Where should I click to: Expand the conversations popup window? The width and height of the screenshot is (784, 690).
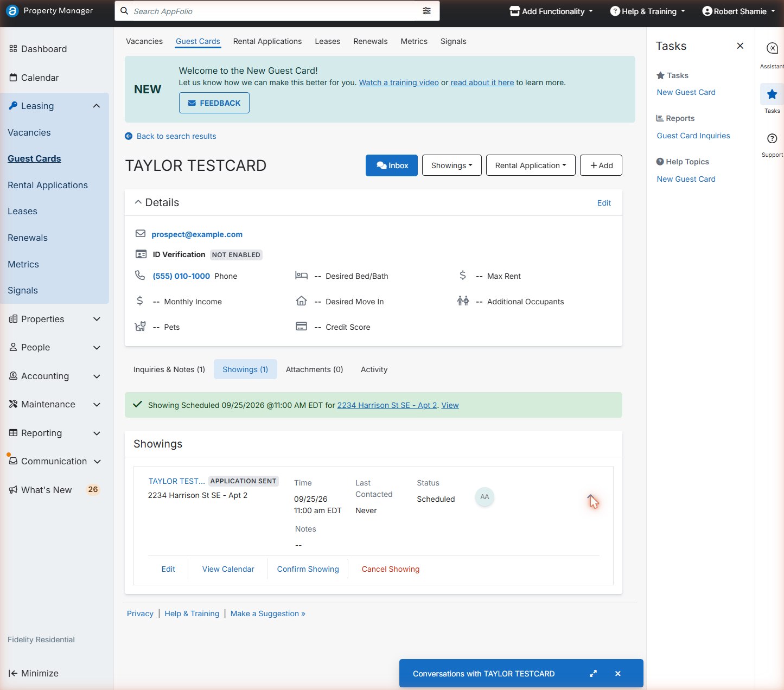coord(593,673)
